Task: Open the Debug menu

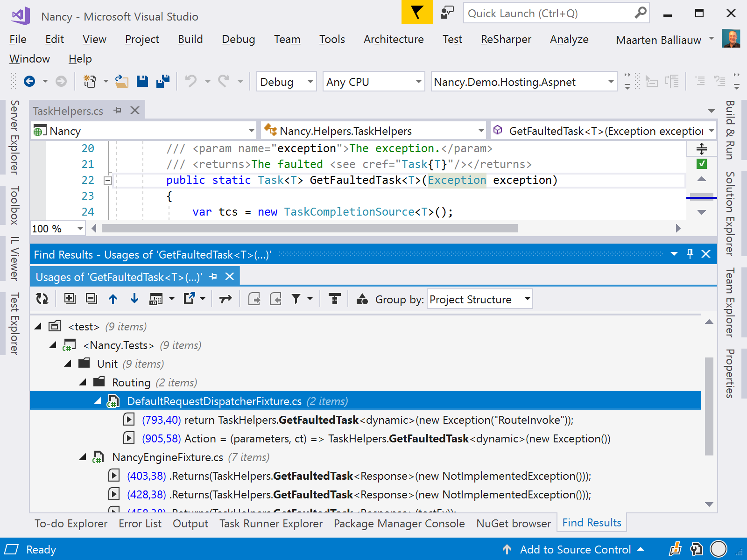Action: coord(238,39)
